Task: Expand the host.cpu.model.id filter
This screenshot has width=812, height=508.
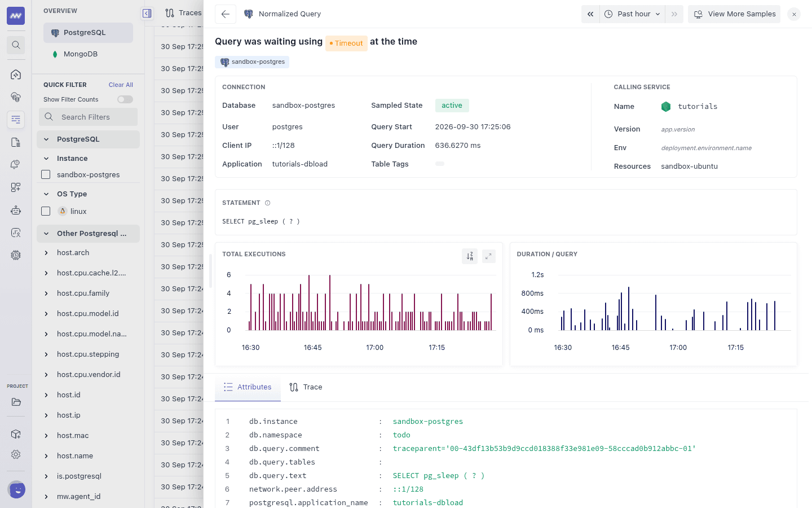Action: tap(46, 314)
